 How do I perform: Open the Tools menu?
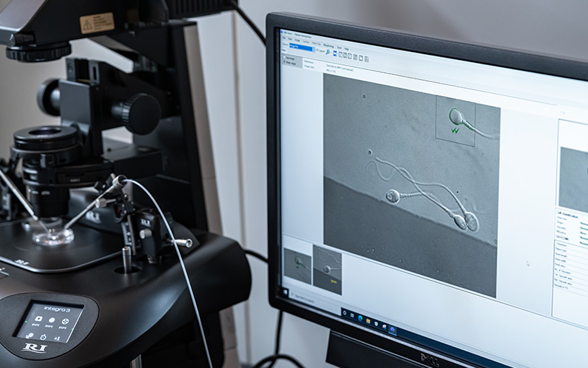(x=339, y=48)
